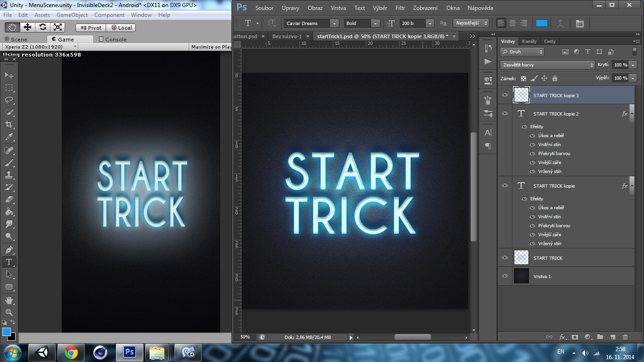Toggle lock all padlock icon
The width and height of the screenshot is (644, 362).
(555, 78)
